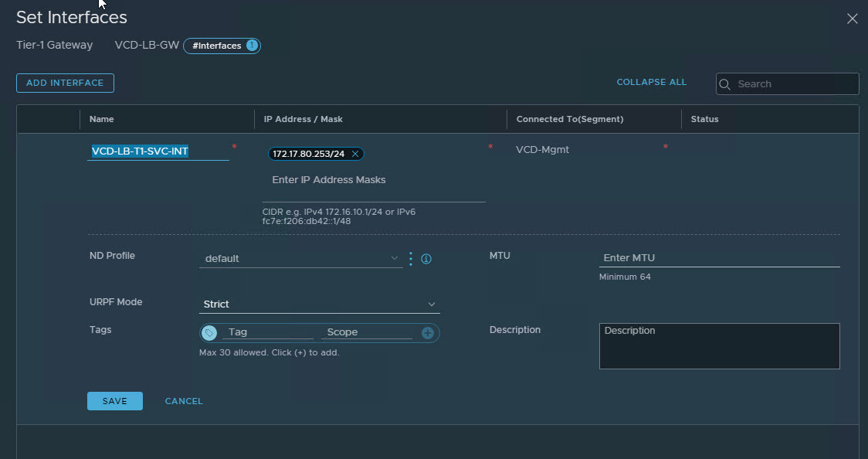Close the Set Interfaces dialog
The height and width of the screenshot is (459, 868).
click(852, 19)
